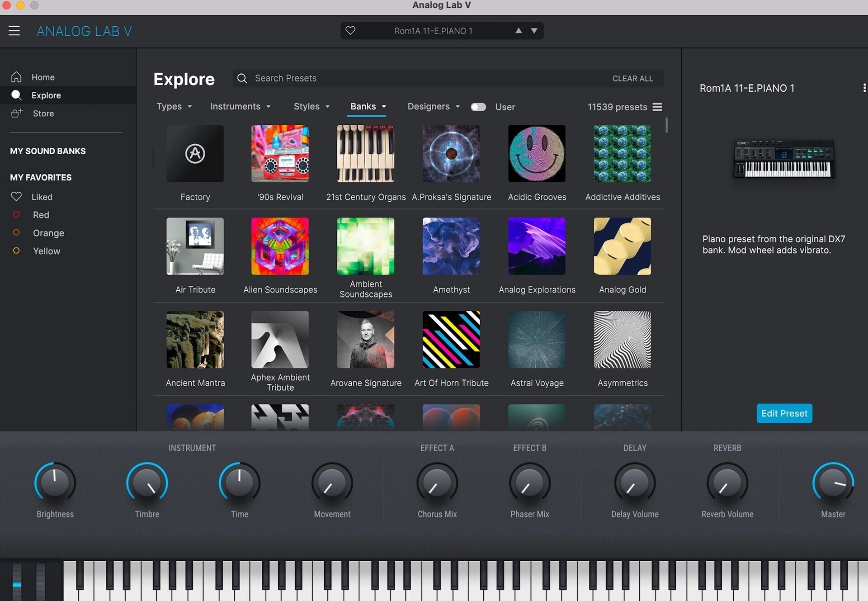
Task: Select the Red favorites filter
Action: (41, 215)
